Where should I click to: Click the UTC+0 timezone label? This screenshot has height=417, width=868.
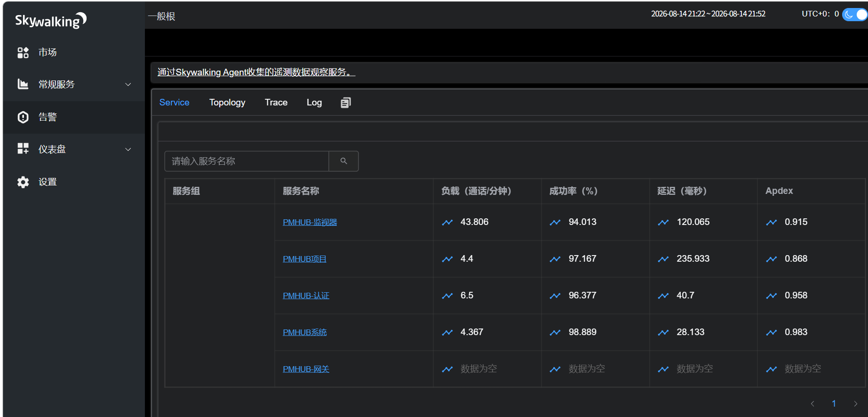tap(820, 14)
